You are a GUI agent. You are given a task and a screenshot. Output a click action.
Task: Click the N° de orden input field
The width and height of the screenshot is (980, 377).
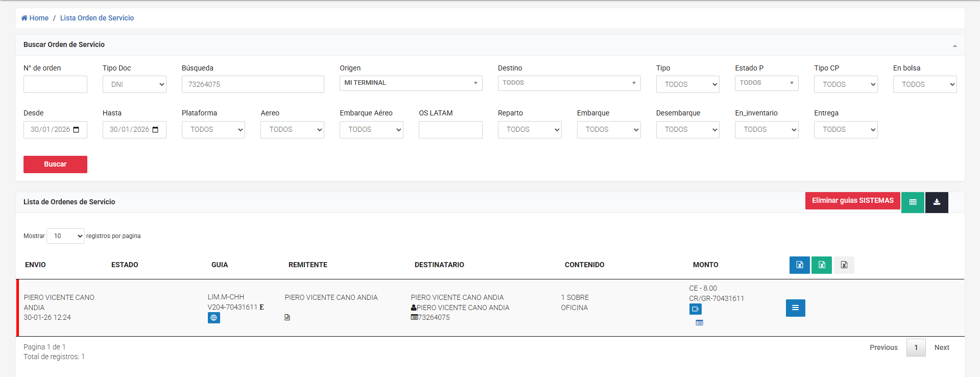55,84
